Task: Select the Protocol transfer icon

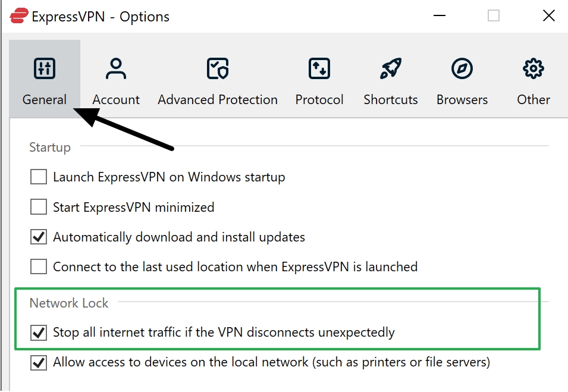Action: coord(319,68)
